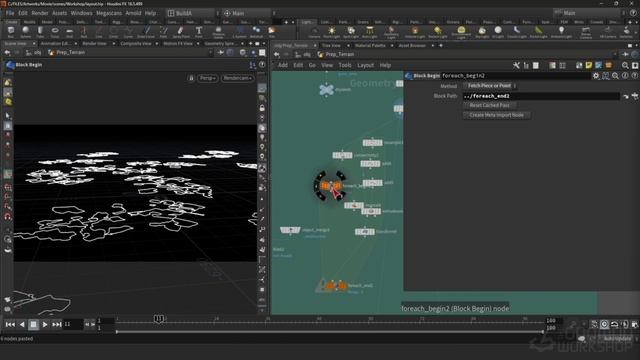Add an Ambient Light from shelf
This screenshot has height=360, width=640.
click(561, 32)
